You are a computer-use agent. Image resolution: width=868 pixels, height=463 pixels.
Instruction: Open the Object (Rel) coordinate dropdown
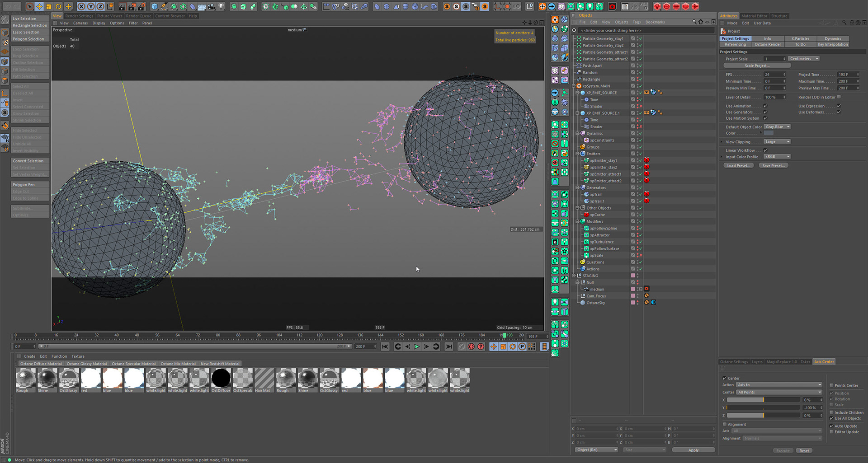[x=596, y=450]
